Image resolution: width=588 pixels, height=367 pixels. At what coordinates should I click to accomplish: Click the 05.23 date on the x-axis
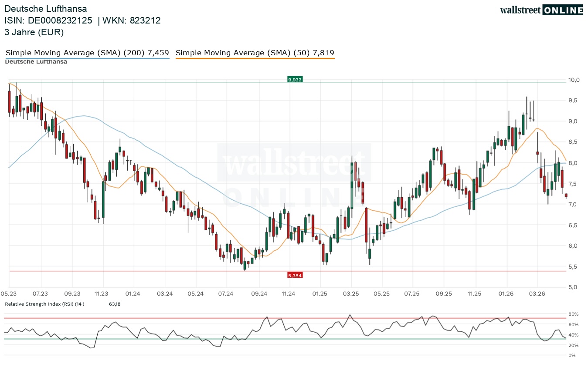click(8, 294)
